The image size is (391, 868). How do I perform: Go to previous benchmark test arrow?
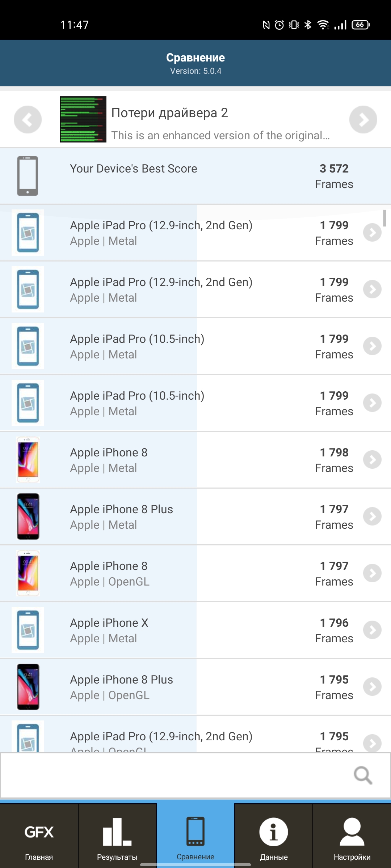(x=28, y=120)
